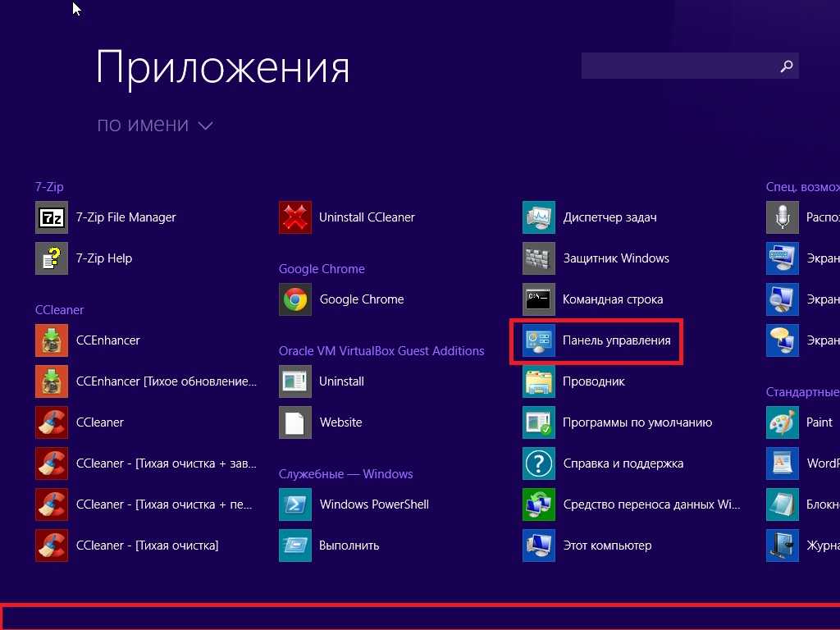Open the 'по имени' sort dropdown
Image resolution: width=840 pixels, height=630 pixels.
(x=155, y=125)
